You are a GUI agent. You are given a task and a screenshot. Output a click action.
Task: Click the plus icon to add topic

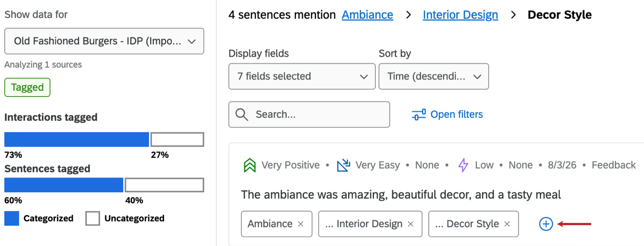click(546, 224)
